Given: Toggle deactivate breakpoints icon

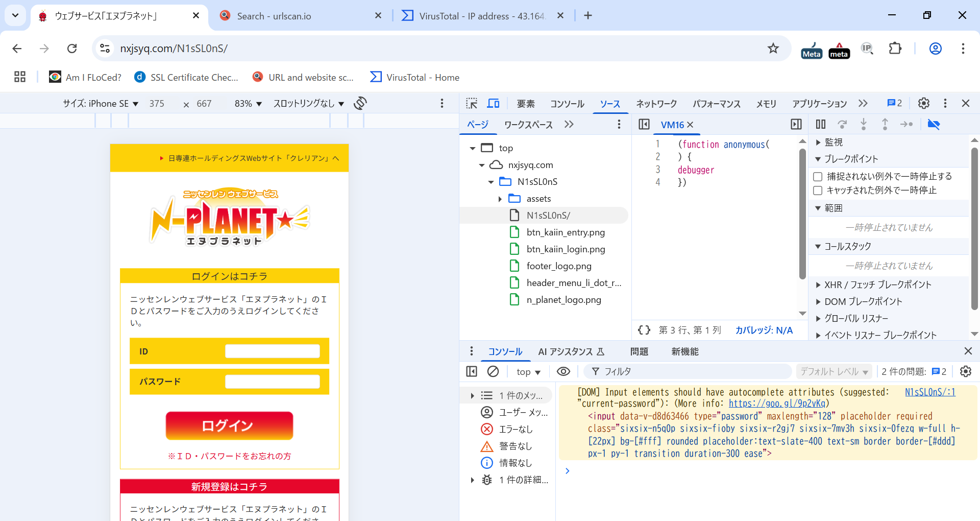Looking at the screenshot, I should coord(934,124).
